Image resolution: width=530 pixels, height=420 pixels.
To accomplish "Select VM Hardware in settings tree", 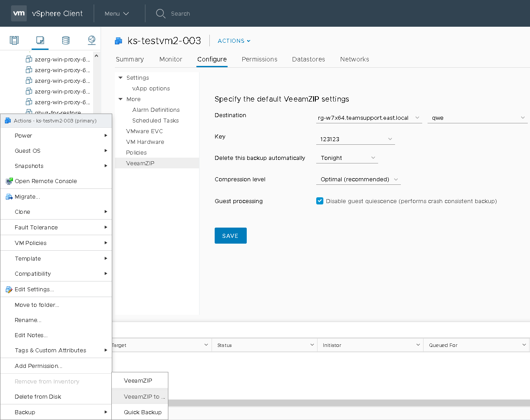I will click(x=145, y=142).
